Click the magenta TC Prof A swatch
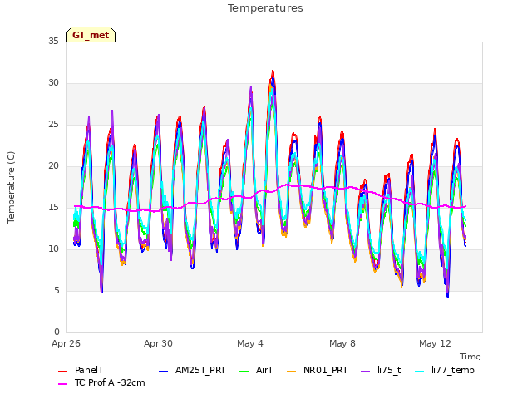Viewport: 532px width, 399px height. pos(63,384)
